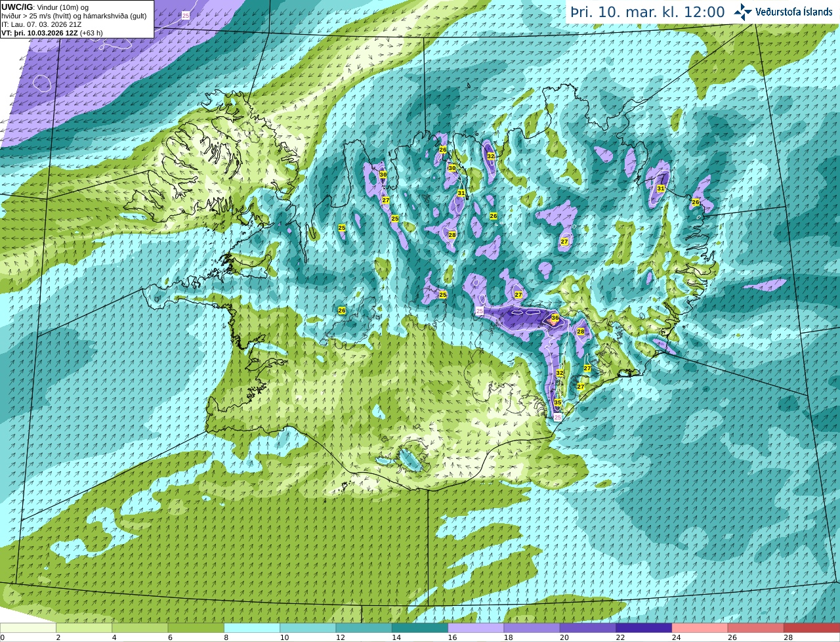
Task: Pick the 20–22 m/s legend swatch
Action: (x=588, y=628)
